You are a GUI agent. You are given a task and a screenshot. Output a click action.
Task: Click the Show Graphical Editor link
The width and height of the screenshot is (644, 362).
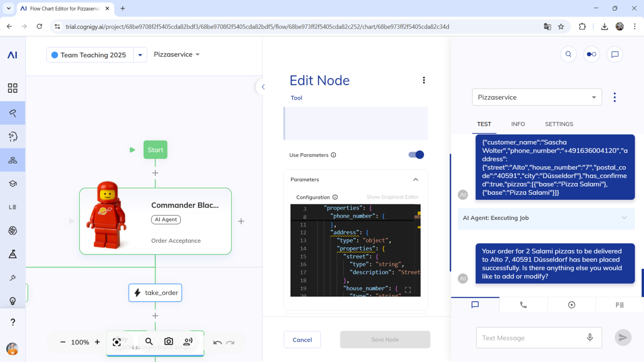point(392,197)
